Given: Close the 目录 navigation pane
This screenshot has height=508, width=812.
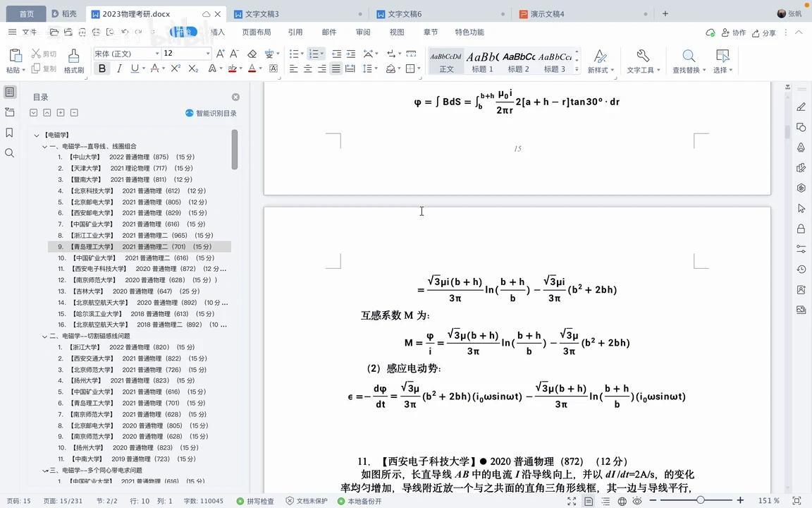Looking at the screenshot, I should 235,97.
